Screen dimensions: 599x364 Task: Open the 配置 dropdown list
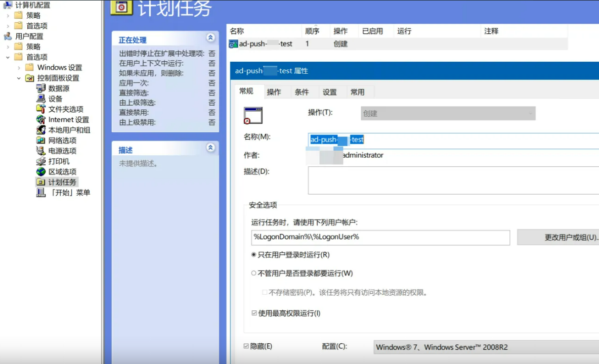coord(486,347)
